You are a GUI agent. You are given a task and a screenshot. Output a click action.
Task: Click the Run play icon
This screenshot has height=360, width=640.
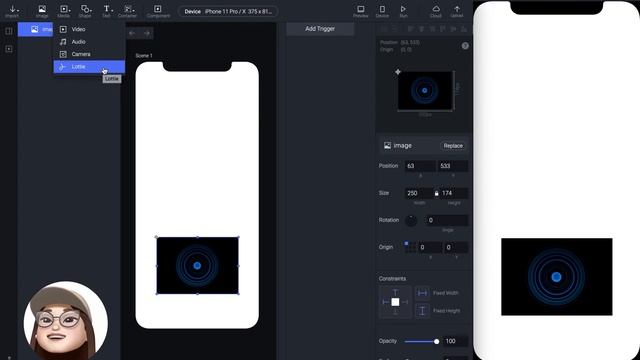pos(403,11)
